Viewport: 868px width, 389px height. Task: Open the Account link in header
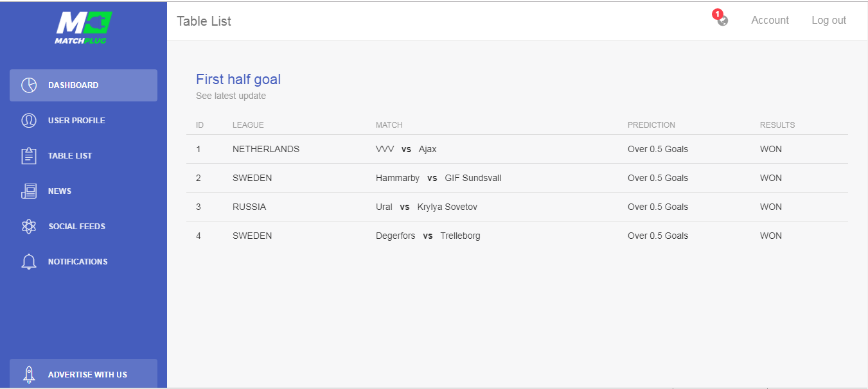point(770,21)
